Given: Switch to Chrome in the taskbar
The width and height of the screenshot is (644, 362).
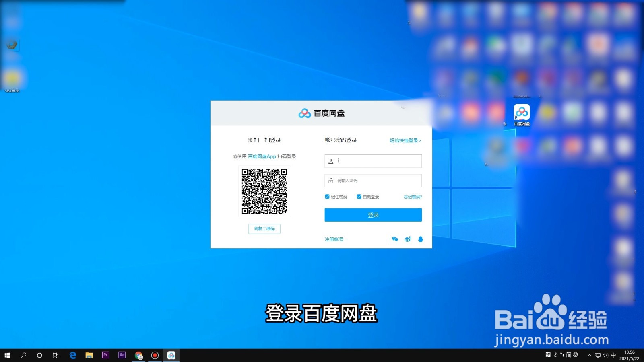Looking at the screenshot, I should 138,355.
